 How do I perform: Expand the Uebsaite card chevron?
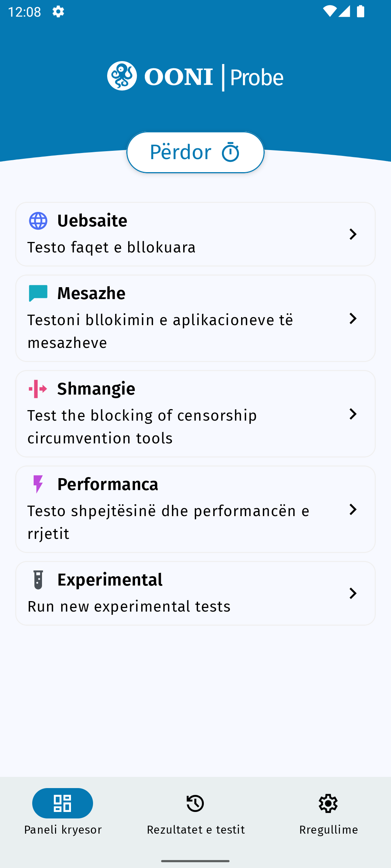click(x=353, y=234)
